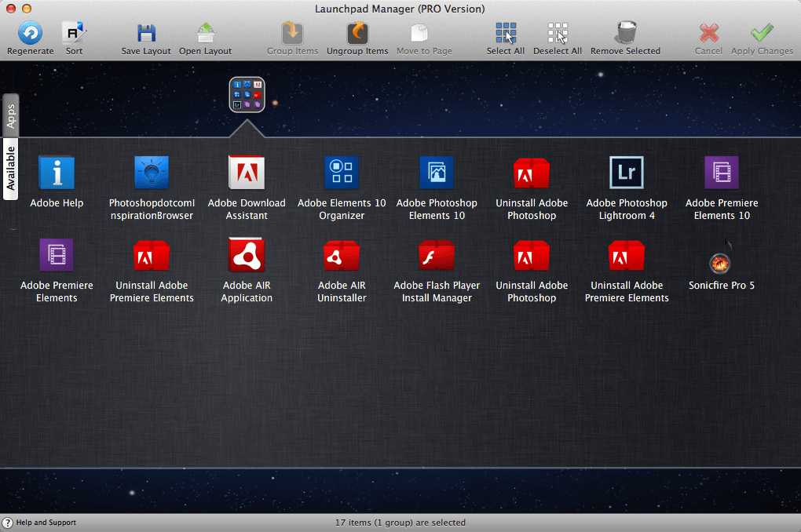Select the PhotoshopdotcomInspirationBrowser app

[x=152, y=173]
